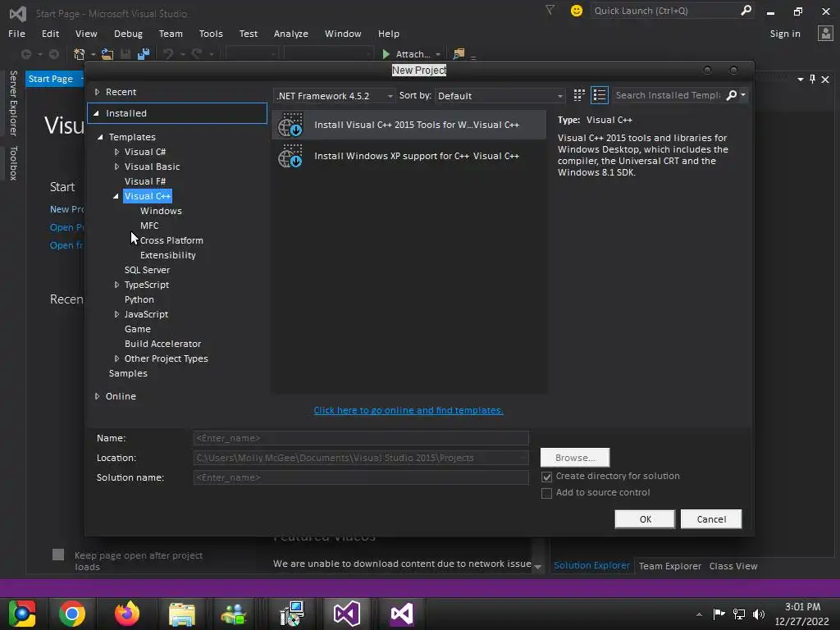
Task: Open the Server Explorer side tab
Action: coord(13,103)
